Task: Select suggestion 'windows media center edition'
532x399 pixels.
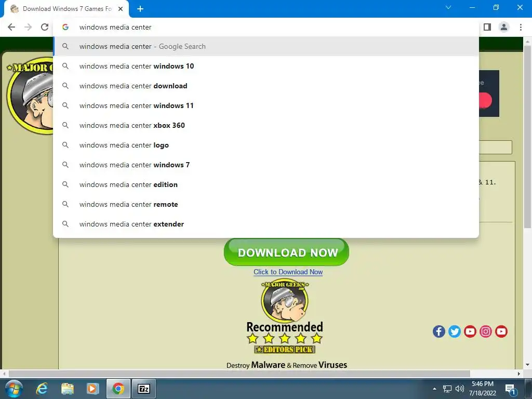Action: pyautogui.click(x=266, y=184)
